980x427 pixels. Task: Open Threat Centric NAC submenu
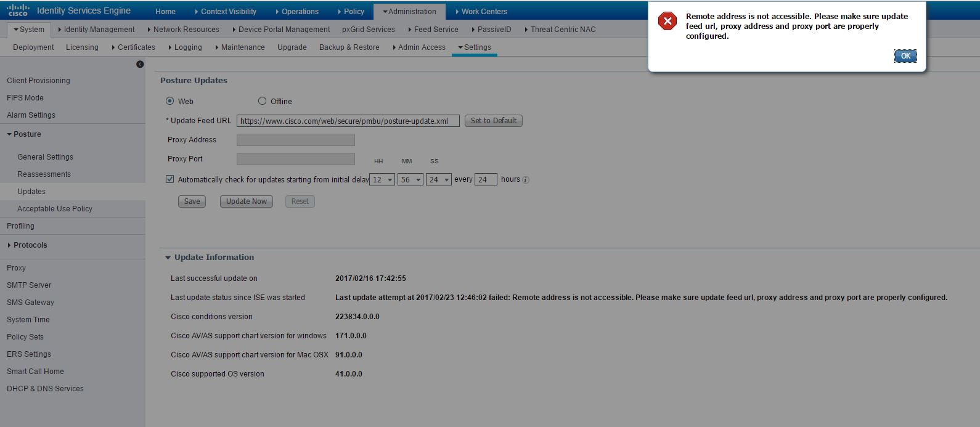pos(560,30)
